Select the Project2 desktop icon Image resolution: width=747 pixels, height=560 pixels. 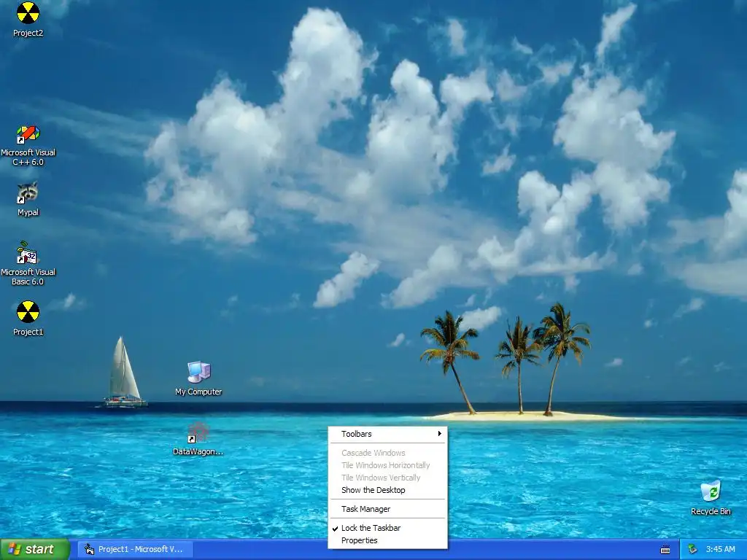tap(28, 19)
